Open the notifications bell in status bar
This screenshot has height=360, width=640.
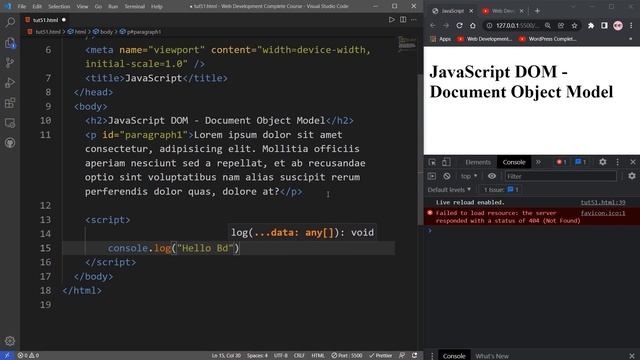coord(414,356)
